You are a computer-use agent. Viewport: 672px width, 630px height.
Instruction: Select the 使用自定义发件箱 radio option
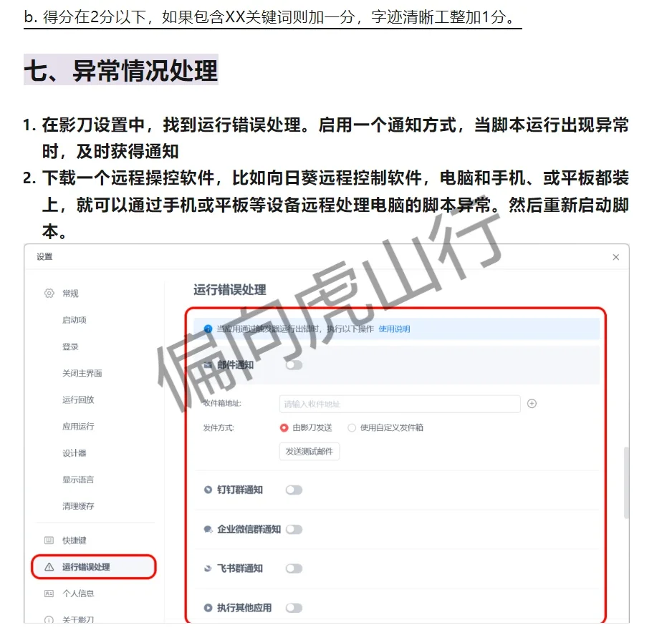(352, 427)
